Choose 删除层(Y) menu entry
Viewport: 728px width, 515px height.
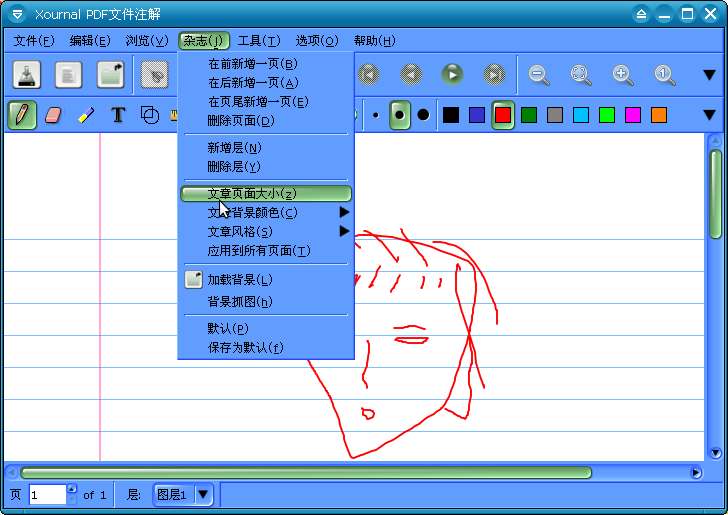tap(266, 166)
